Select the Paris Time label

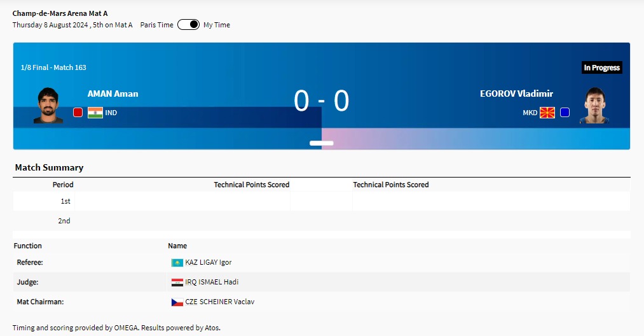[x=156, y=25]
